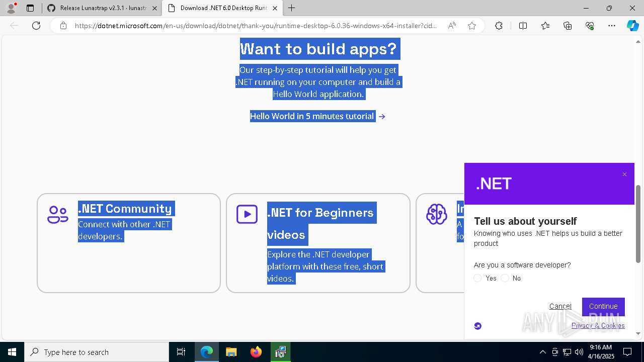This screenshot has height=362, width=644.
Task: Launch the Copilot sidebar
Action: (632, 26)
